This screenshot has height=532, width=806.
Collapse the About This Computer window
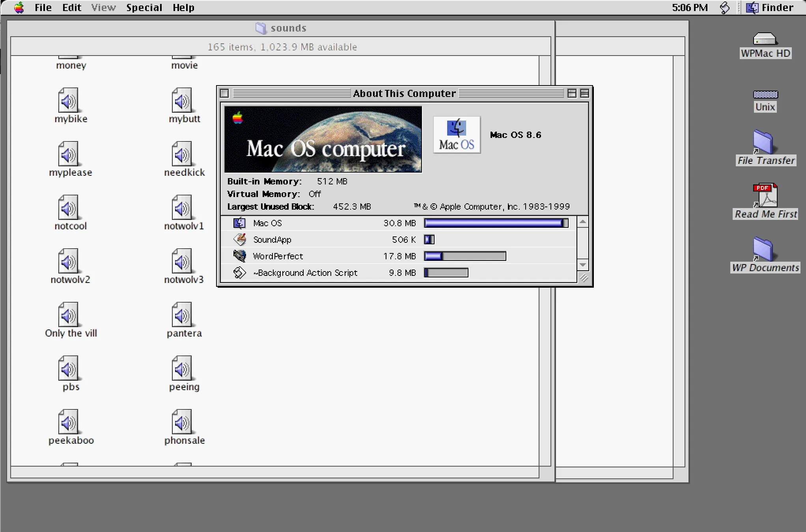(x=584, y=93)
